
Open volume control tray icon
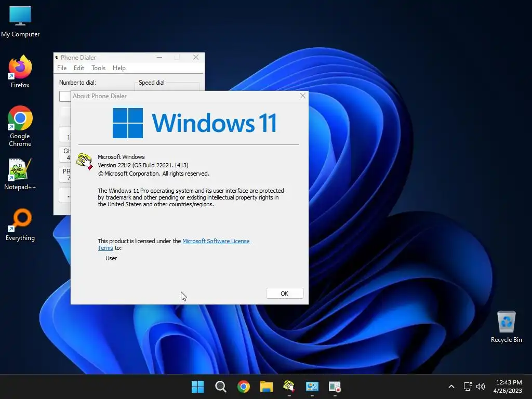(481, 387)
